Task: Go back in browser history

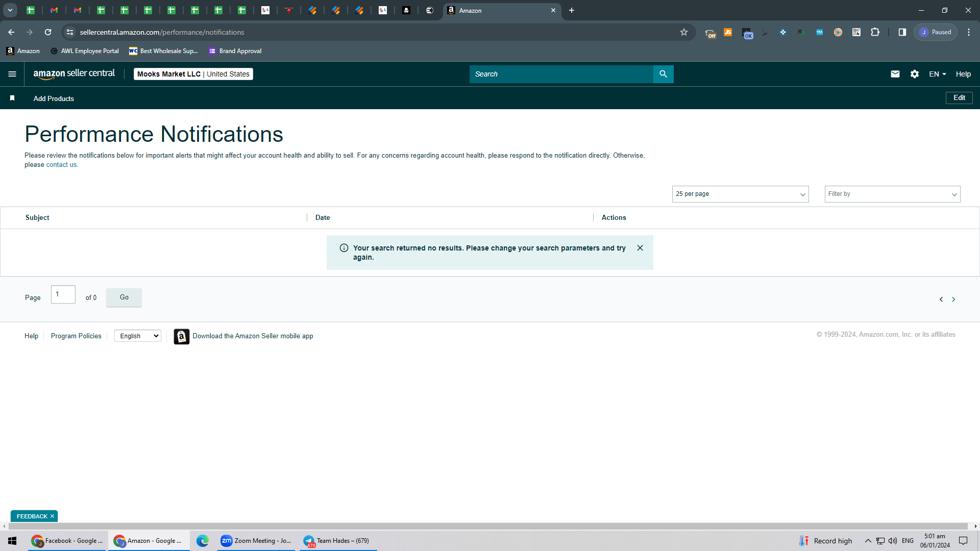Action: pyautogui.click(x=11, y=32)
